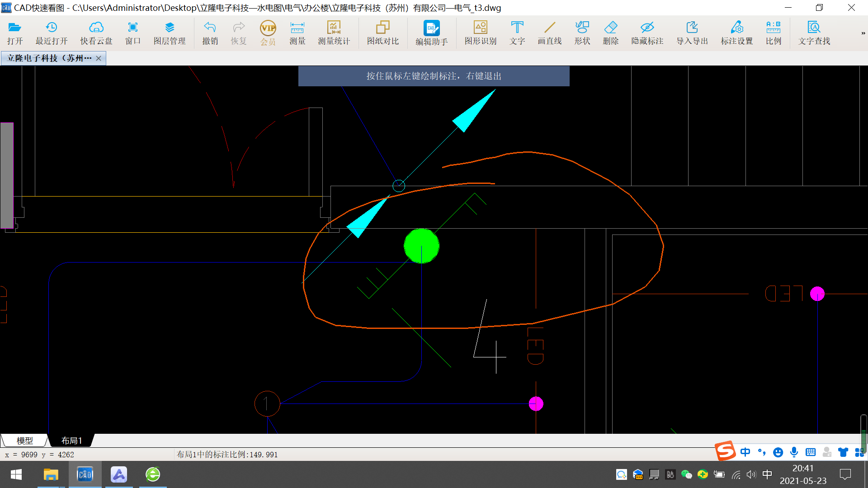Click the CAD app taskbar icon

tap(85, 474)
